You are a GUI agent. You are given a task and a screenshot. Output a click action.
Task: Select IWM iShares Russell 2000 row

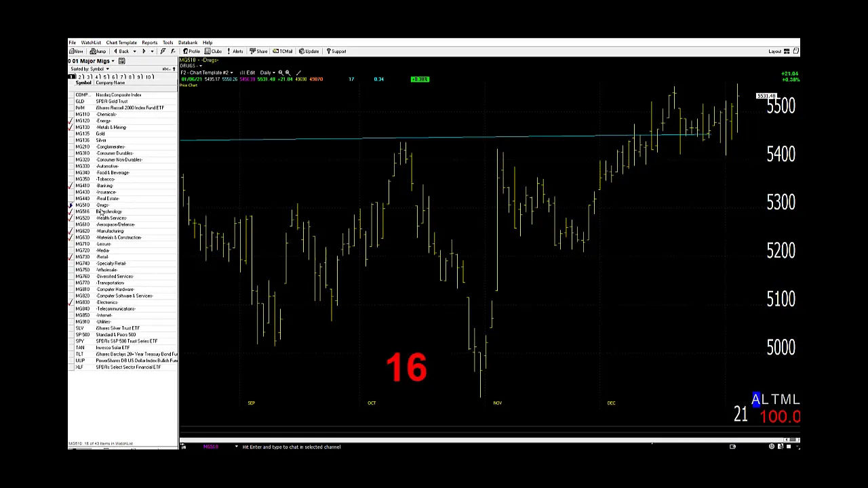click(123, 108)
